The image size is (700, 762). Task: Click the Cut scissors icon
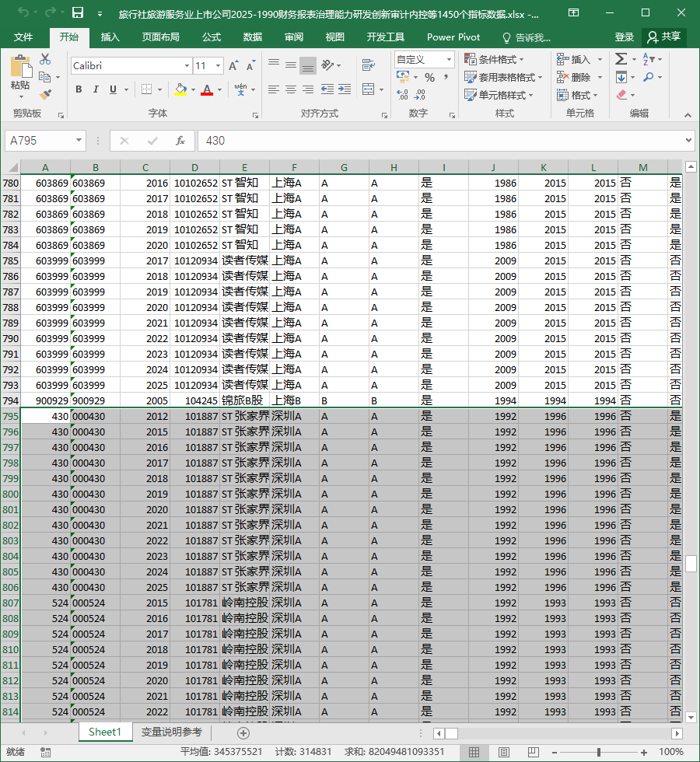click(x=45, y=59)
